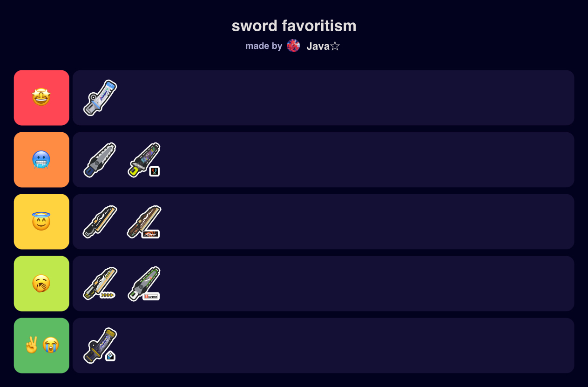Select the green peace-and-crying tier label

click(41, 346)
